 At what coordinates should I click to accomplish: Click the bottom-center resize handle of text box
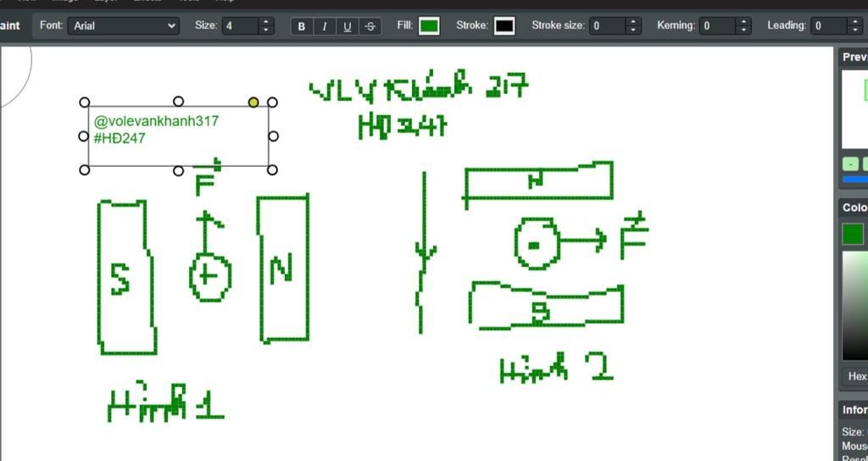coord(178,171)
